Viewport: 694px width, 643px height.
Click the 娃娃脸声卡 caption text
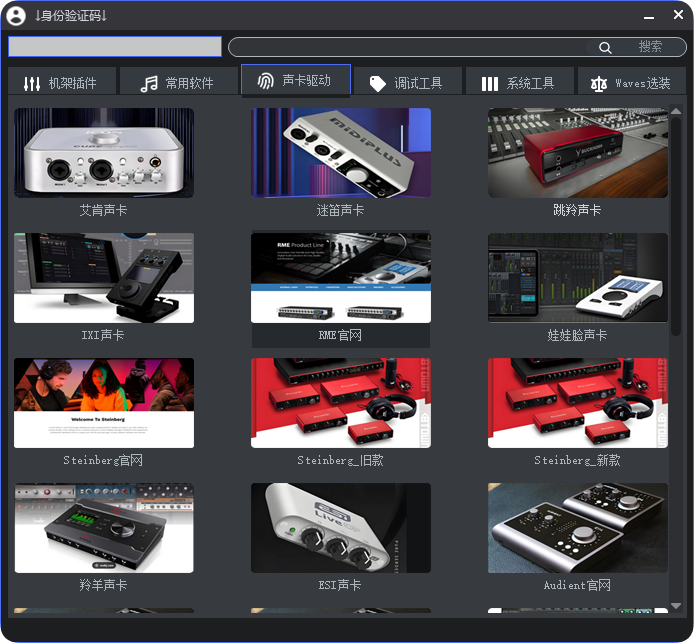tap(577, 335)
